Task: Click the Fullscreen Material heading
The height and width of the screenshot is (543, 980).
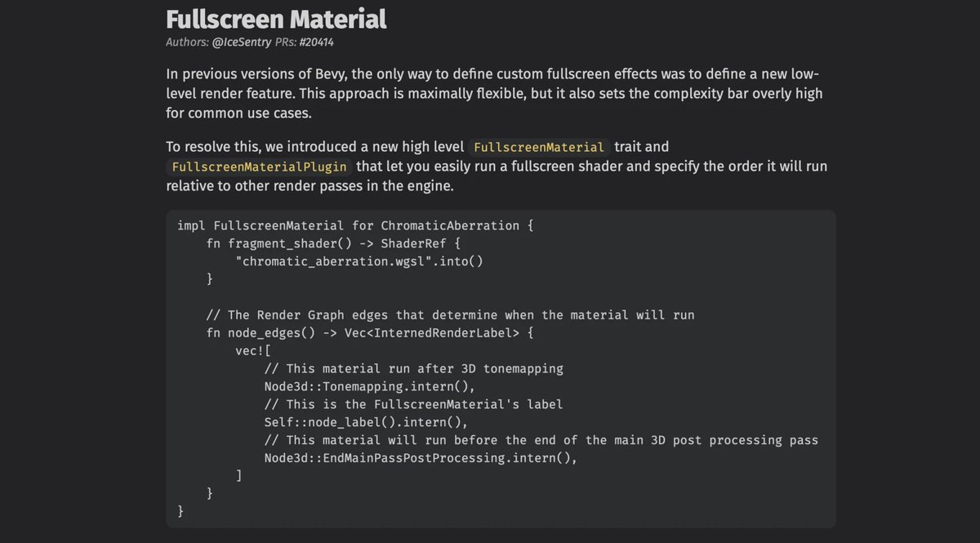Action: (x=276, y=18)
